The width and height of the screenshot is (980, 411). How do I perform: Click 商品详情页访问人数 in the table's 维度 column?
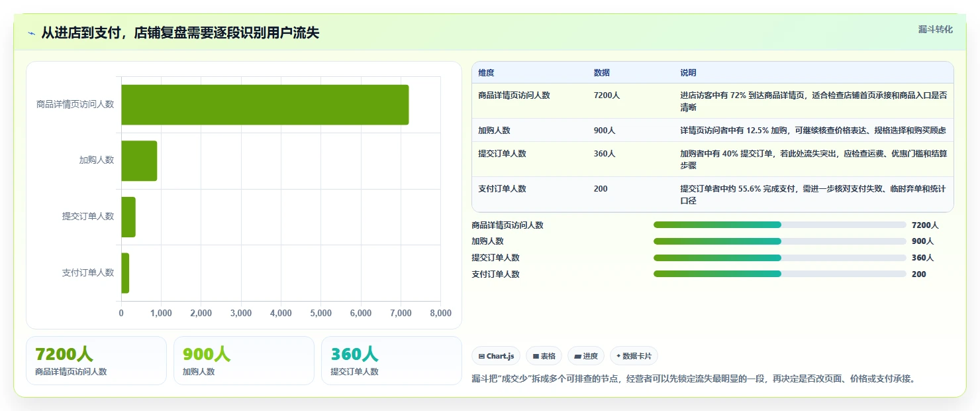tap(514, 95)
